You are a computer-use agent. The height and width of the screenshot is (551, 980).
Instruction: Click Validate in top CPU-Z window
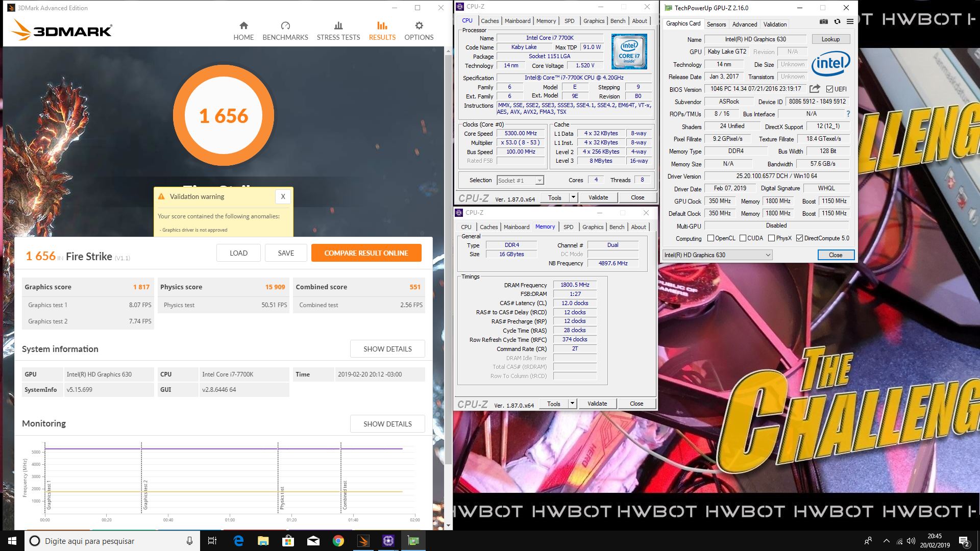[x=598, y=197]
